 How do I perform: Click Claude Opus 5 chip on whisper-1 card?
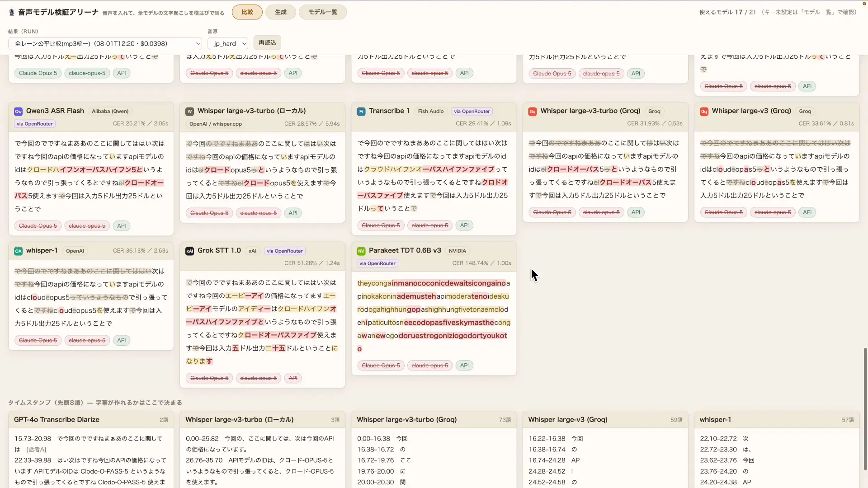(x=38, y=341)
